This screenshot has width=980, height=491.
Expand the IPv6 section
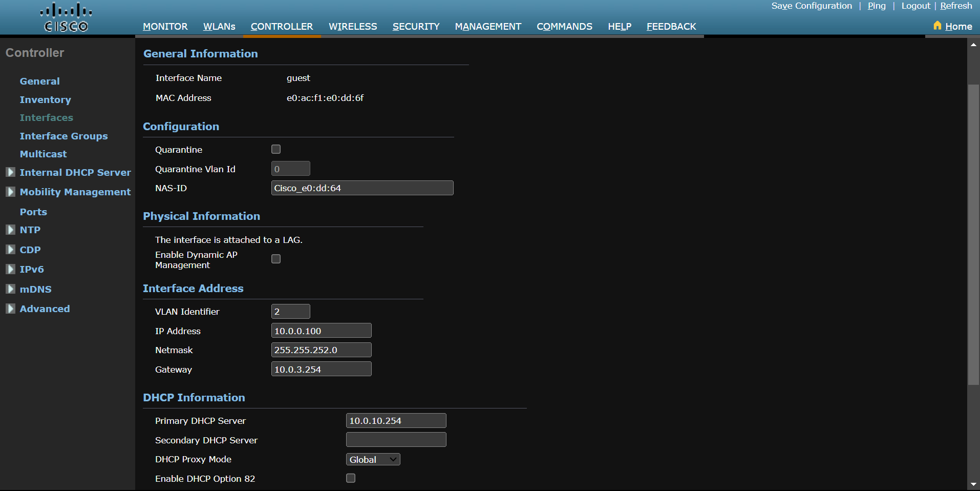(10, 269)
